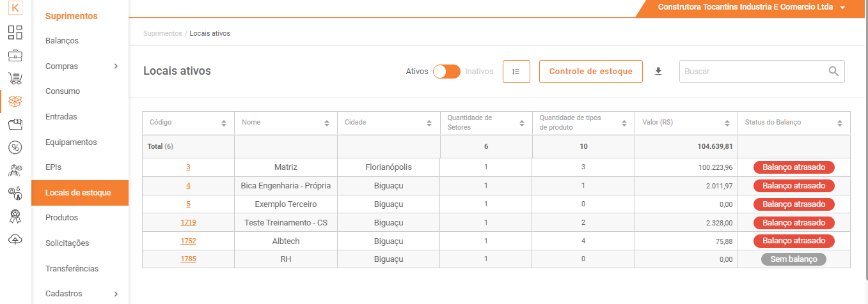868x304 pixels.
Task: Click the Buscar search input field
Action: (754, 72)
